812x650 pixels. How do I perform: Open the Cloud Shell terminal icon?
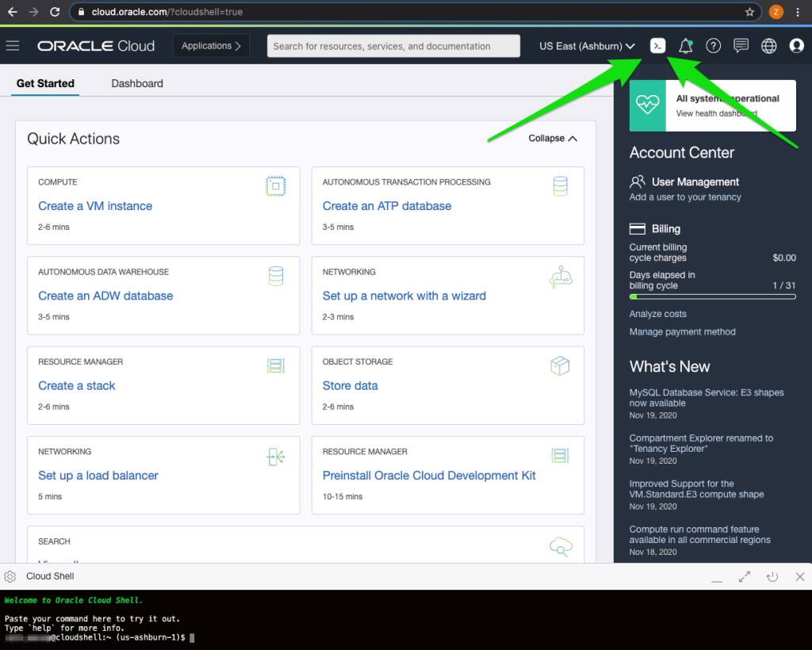point(657,45)
